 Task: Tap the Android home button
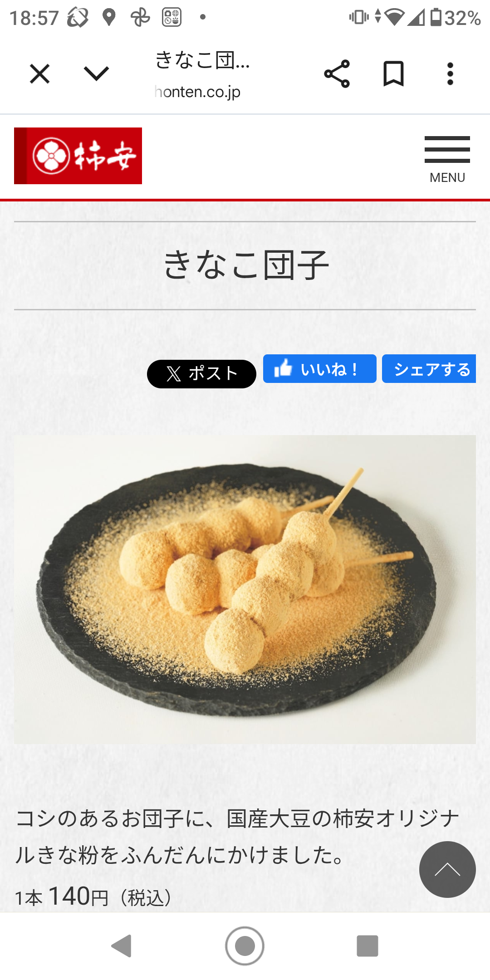(245, 946)
